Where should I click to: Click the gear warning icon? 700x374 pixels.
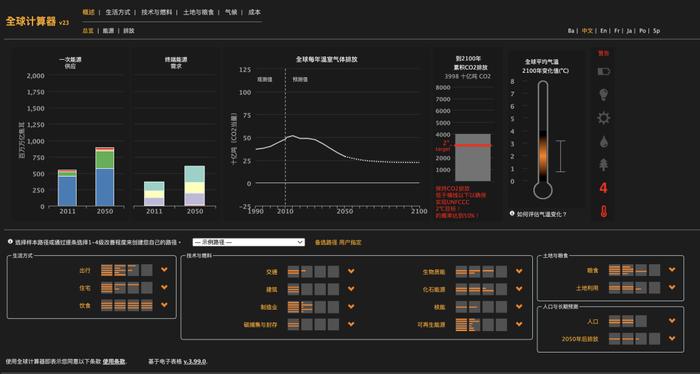coord(604,118)
